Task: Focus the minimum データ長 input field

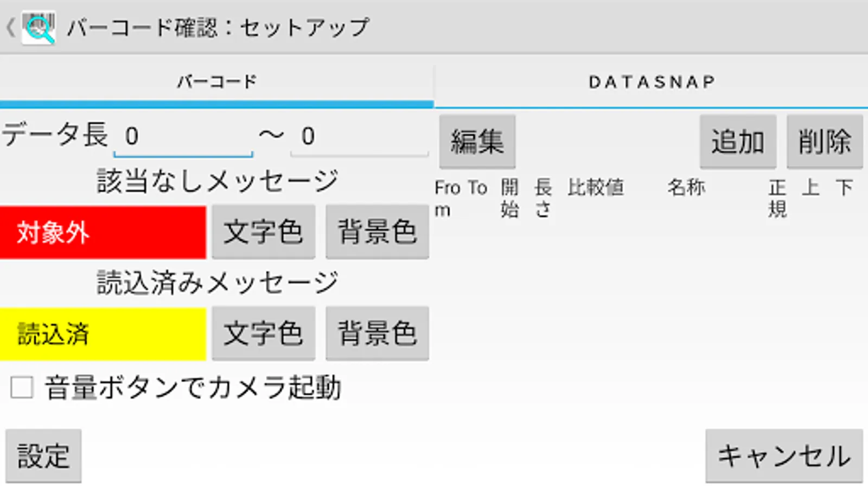Action: tap(184, 136)
